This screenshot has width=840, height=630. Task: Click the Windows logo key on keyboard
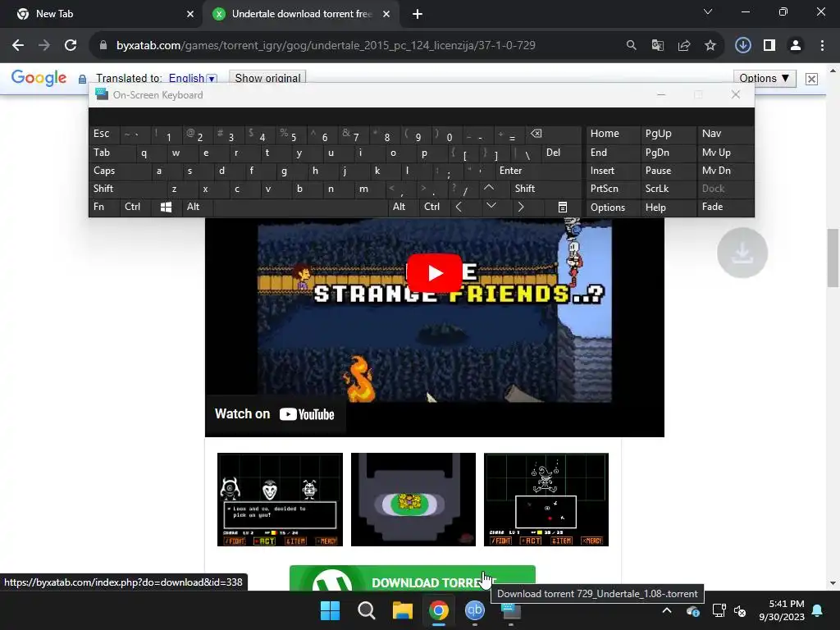pyautogui.click(x=167, y=207)
